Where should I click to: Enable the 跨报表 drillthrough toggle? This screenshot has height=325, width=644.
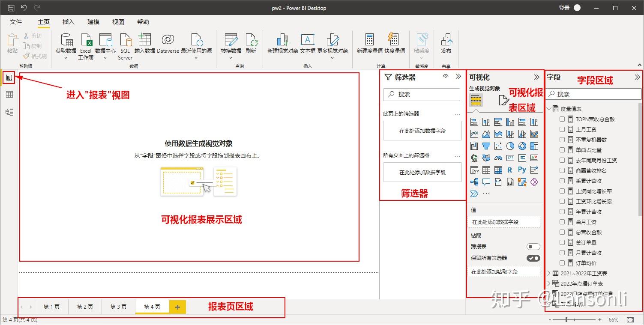pos(533,246)
